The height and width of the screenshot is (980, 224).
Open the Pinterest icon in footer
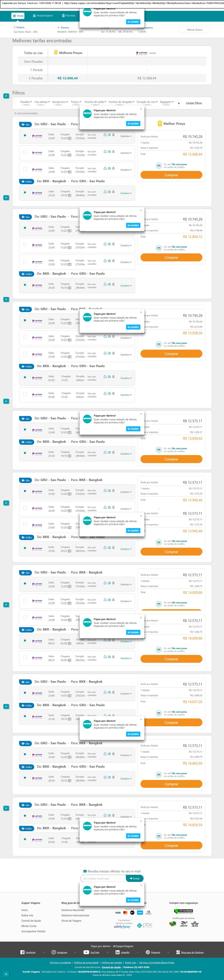click(148, 952)
